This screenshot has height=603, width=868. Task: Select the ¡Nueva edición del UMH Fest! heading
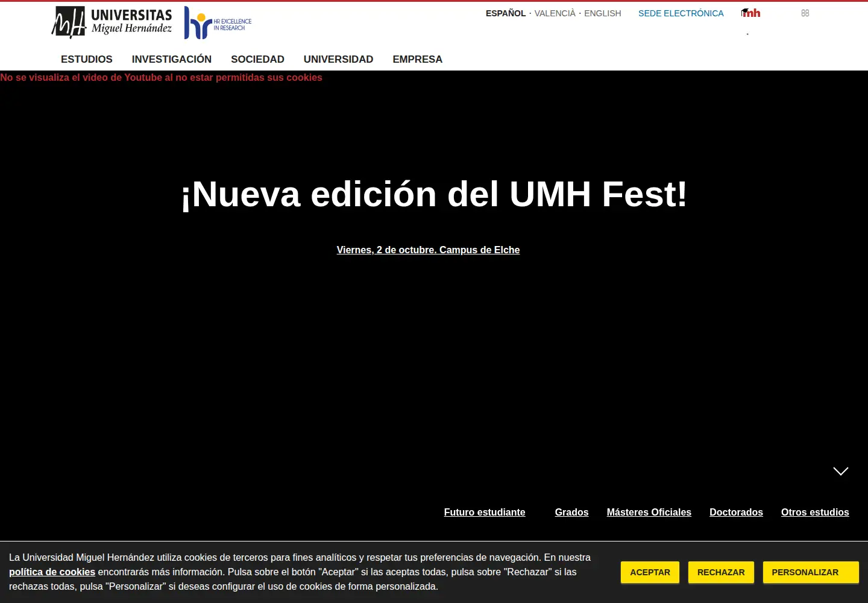[x=434, y=194]
